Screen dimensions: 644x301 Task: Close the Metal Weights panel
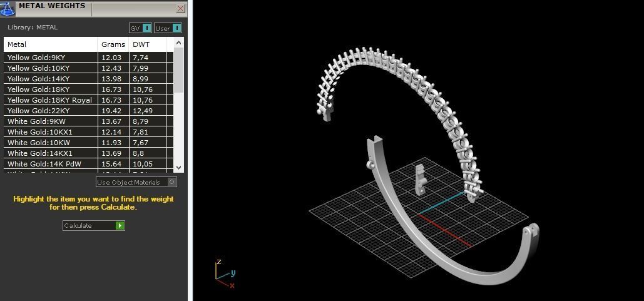point(180,8)
